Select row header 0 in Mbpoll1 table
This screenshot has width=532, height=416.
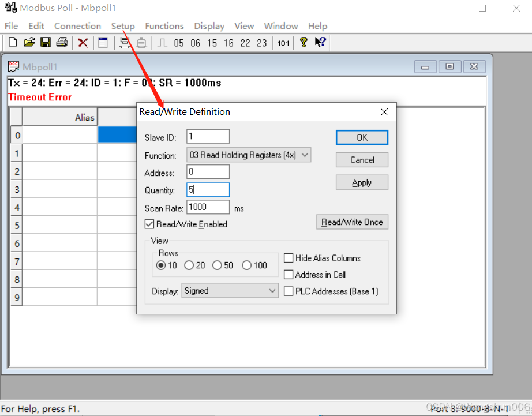[17, 136]
